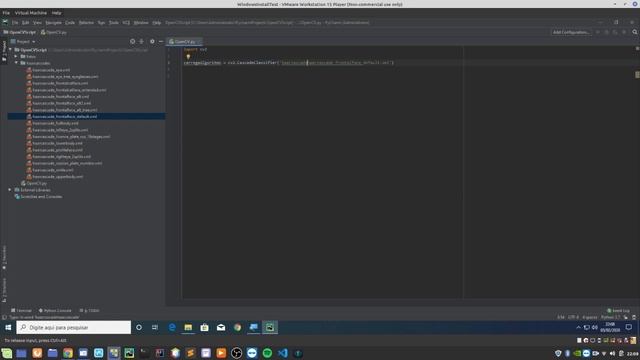Open the Virtual Machine menu of VMware
The height and width of the screenshot is (360, 640).
[x=31, y=13]
